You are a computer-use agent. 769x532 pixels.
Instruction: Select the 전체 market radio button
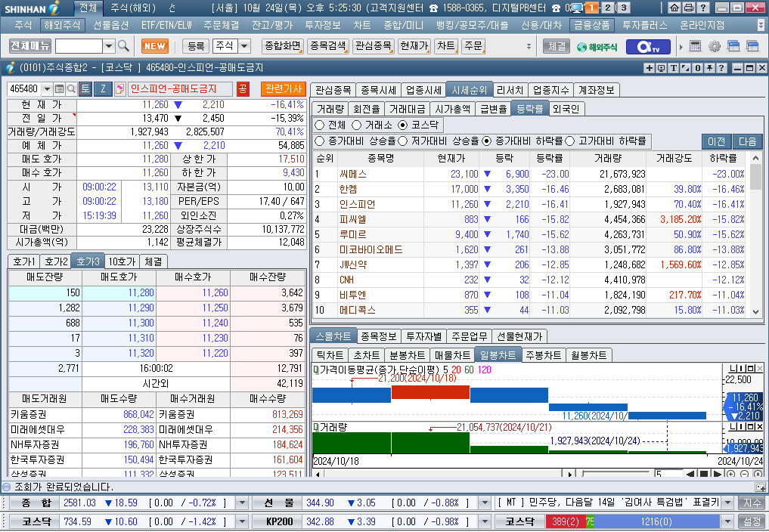[x=320, y=125]
